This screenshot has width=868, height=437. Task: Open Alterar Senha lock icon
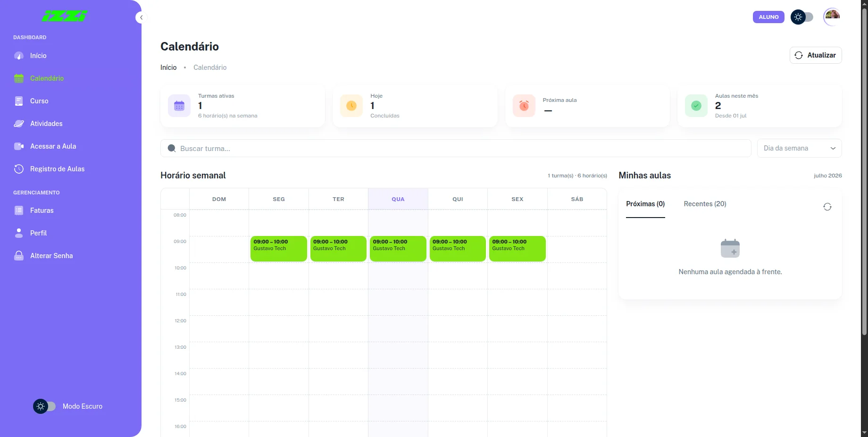(x=19, y=256)
